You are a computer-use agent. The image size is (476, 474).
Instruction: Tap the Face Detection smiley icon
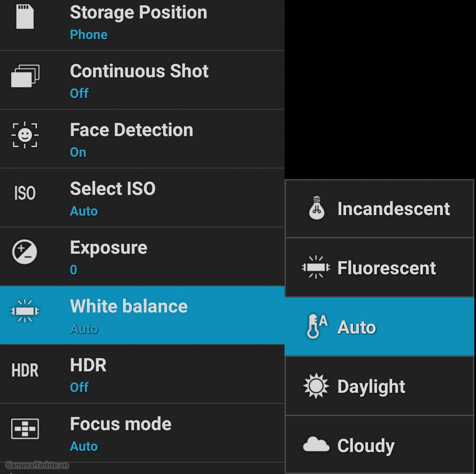(x=25, y=135)
